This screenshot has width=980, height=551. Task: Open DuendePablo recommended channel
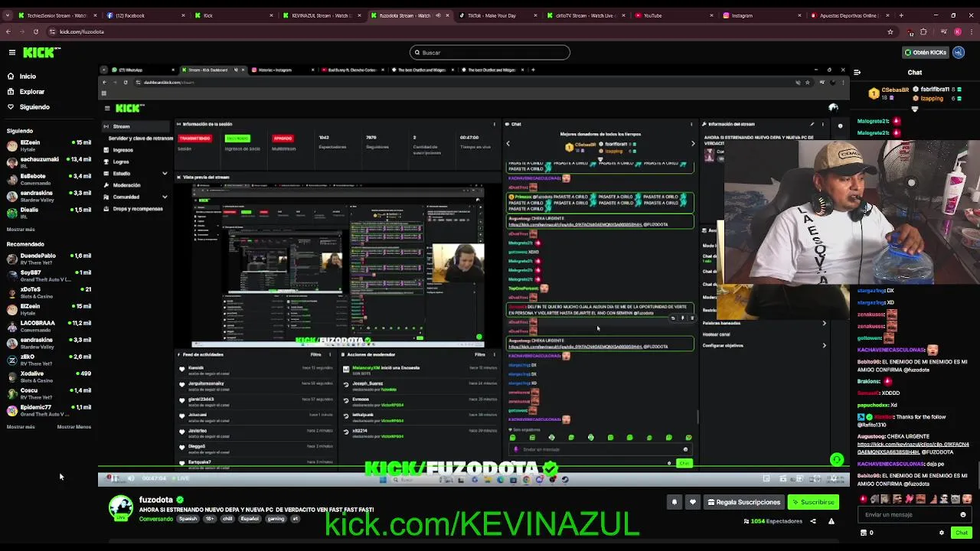pos(47,259)
